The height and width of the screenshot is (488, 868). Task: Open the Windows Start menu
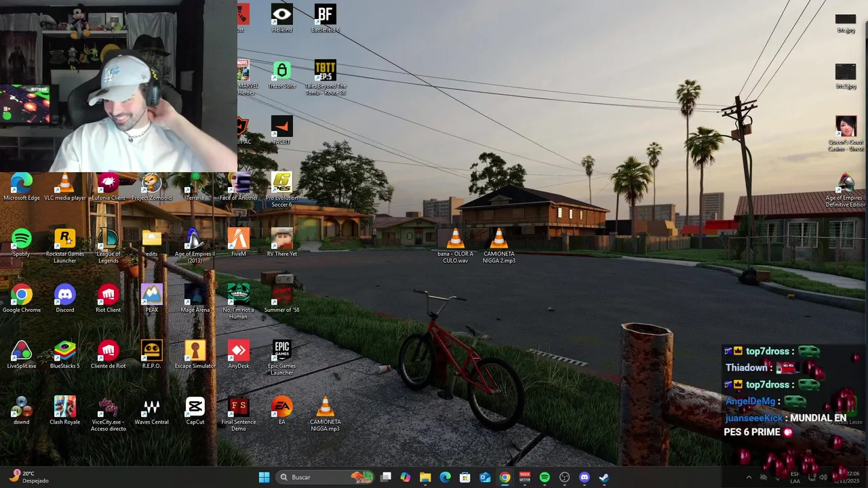pos(264,477)
